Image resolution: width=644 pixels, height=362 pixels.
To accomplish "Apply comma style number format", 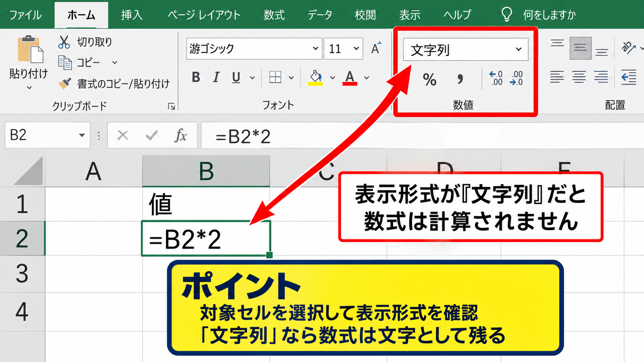I will point(460,79).
